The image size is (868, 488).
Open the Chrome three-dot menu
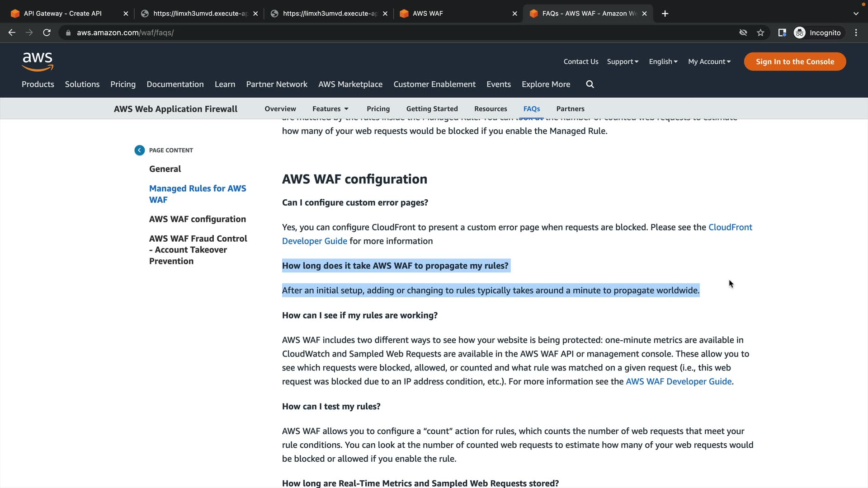click(856, 33)
